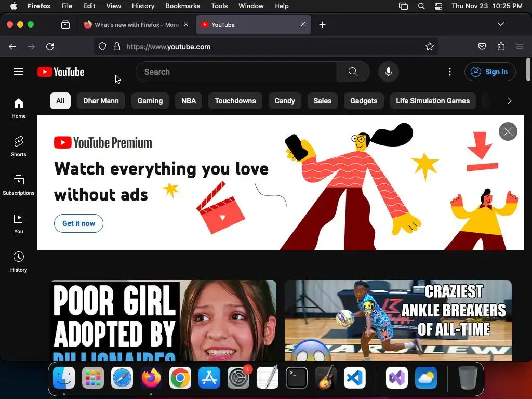Open Launchpad from the Dock

pos(92,378)
